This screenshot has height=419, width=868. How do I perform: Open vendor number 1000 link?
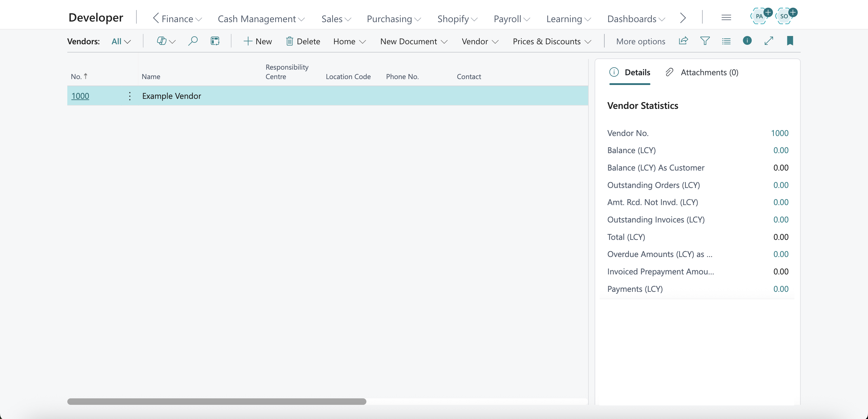[80, 96]
